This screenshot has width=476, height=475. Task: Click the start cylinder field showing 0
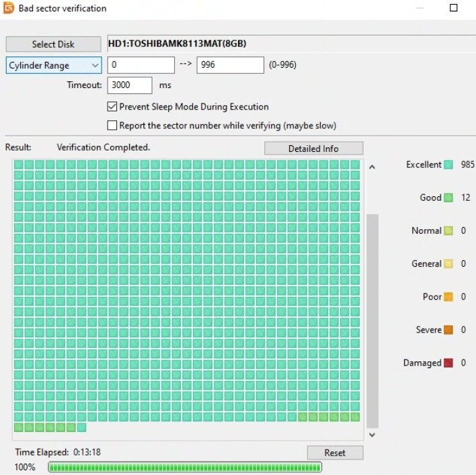coord(141,65)
